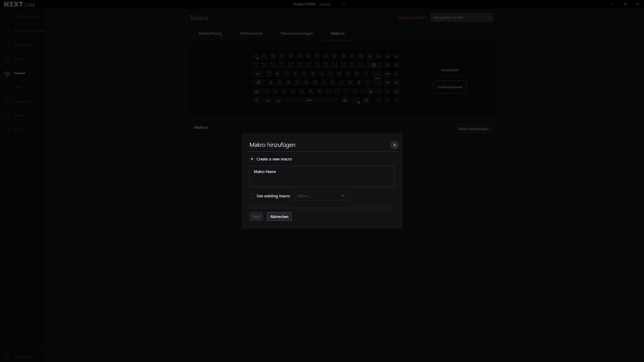Click the Control Card sidebar icon
The image size is (644, 362).
[x=7, y=101]
